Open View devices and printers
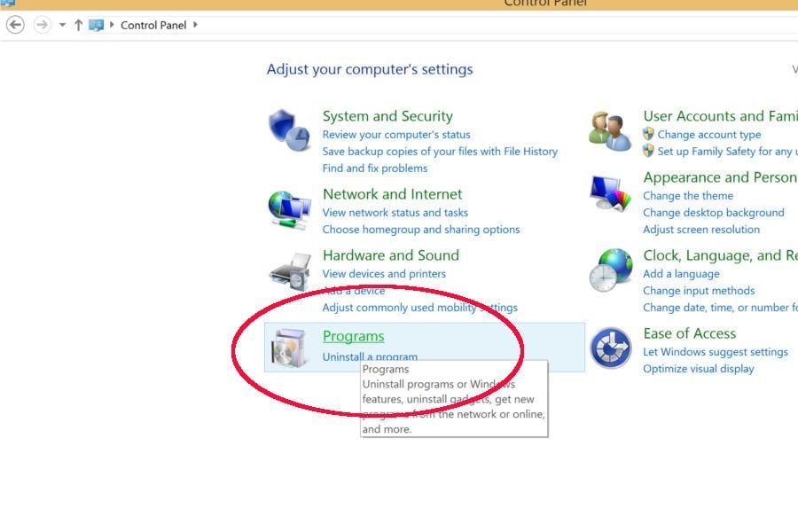This screenshot has height=532, width=798. [384, 273]
